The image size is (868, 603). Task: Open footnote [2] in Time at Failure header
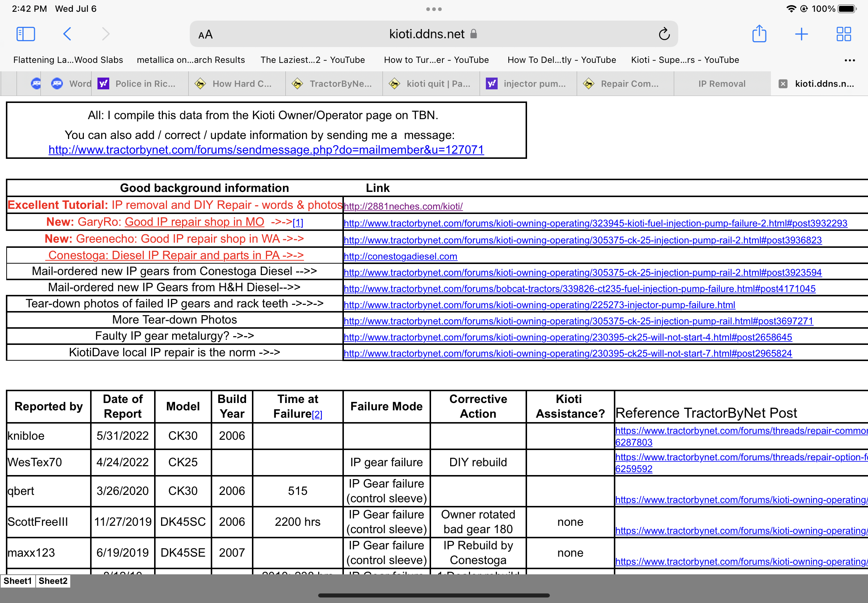point(317,414)
